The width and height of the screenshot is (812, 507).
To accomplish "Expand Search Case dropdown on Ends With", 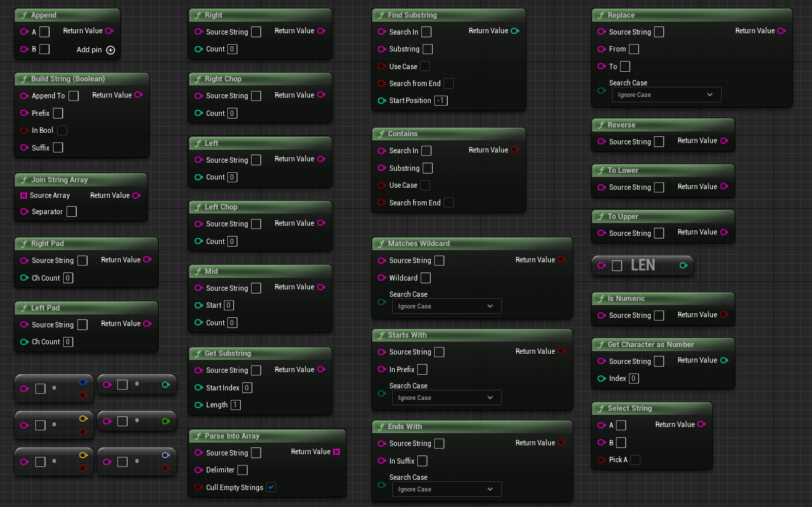I will 446,489.
